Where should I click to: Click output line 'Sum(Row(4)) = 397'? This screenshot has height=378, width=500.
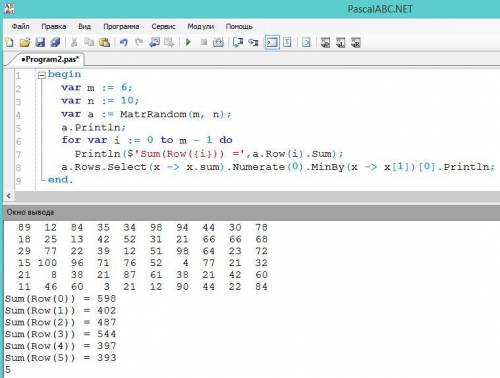60,346
